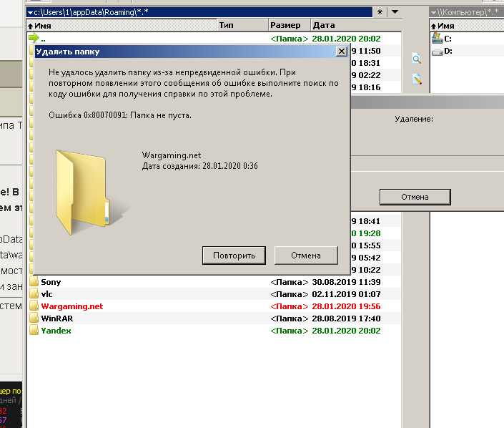504x428 pixels.
Task: Click the error text Ошибка 0x80070091
Action: [x=119, y=115]
